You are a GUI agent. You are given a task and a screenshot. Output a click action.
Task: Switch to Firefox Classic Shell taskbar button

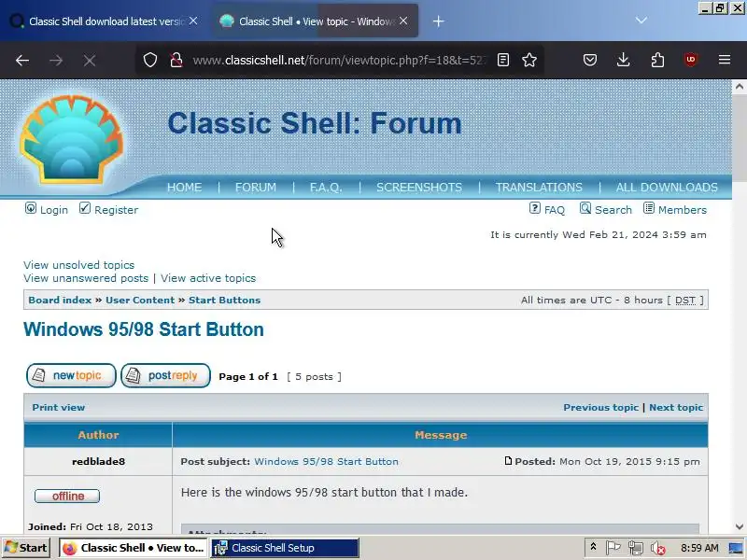134,548
